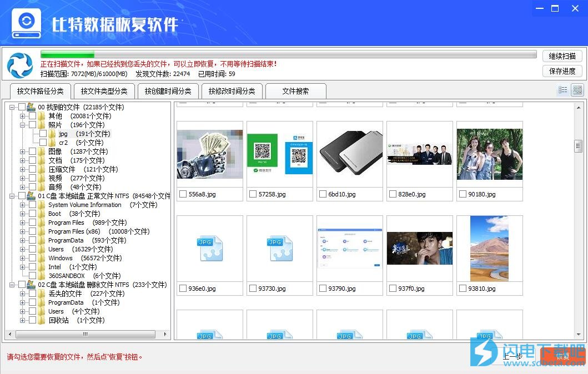Switch to the thumbnail grid view icon

pyautogui.click(x=577, y=90)
